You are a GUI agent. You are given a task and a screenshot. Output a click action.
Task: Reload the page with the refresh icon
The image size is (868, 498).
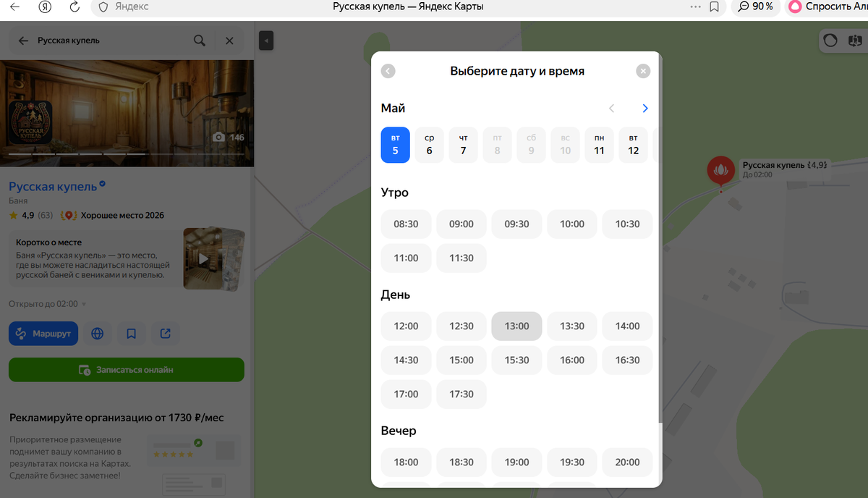coord(75,7)
